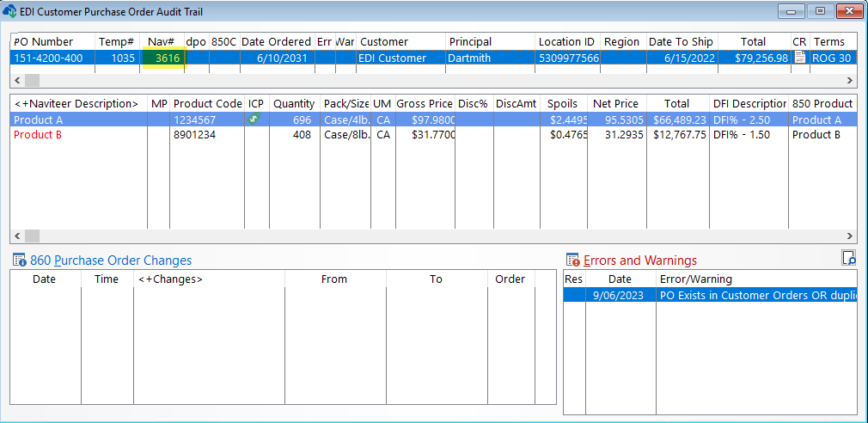Click the left scroll arrow of the products grid
This screenshot has width=868, height=423.
(x=16, y=236)
